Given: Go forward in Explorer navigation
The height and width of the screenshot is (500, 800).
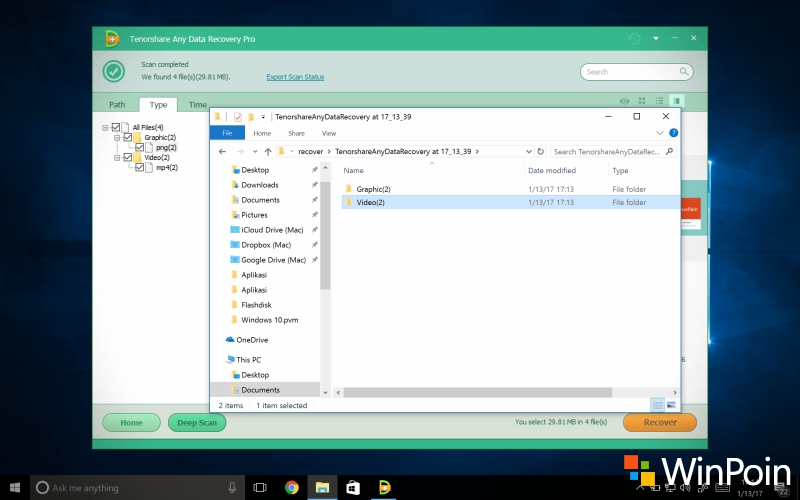Looking at the screenshot, I should [x=240, y=152].
